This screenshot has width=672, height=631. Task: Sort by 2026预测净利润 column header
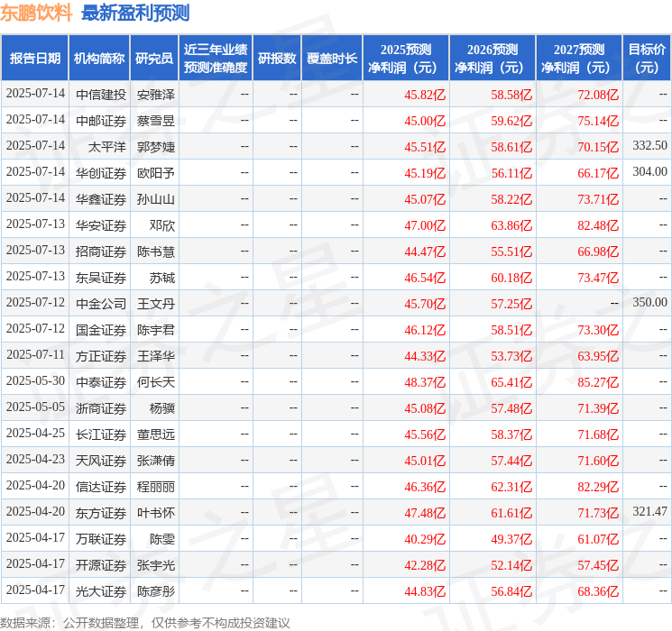pos(492,59)
